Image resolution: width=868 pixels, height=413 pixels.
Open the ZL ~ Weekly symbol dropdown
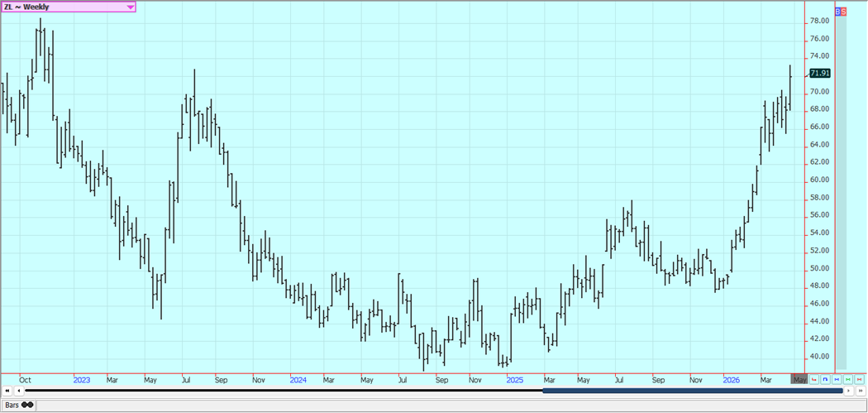click(x=68, y=7)
